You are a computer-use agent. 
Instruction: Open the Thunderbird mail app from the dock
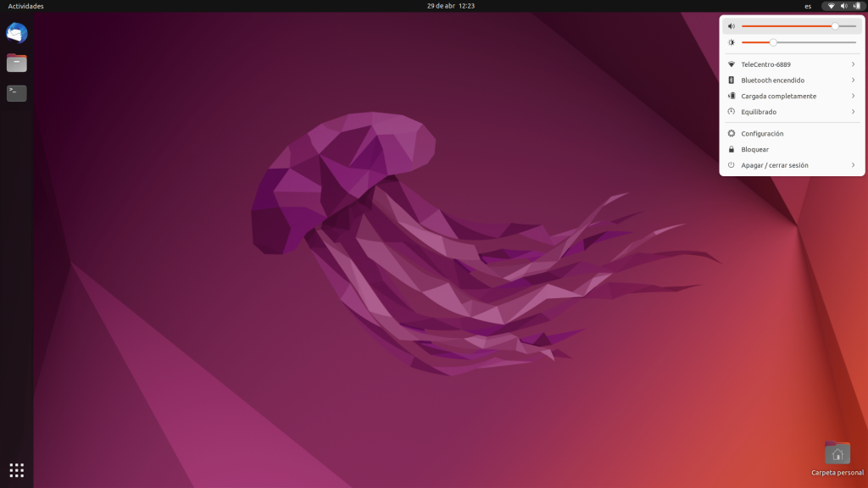tap(16, 33)
